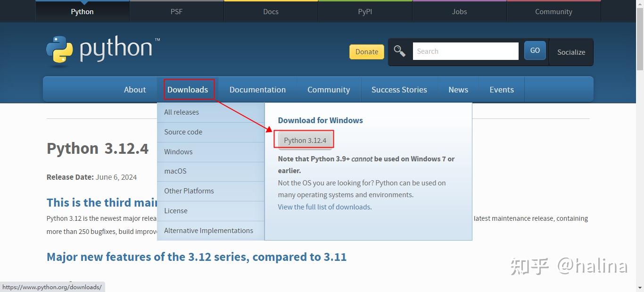644x292 pixels.
Task: Click the 'Python 3.12.4' page heading
Action: [x=98, y=149]
